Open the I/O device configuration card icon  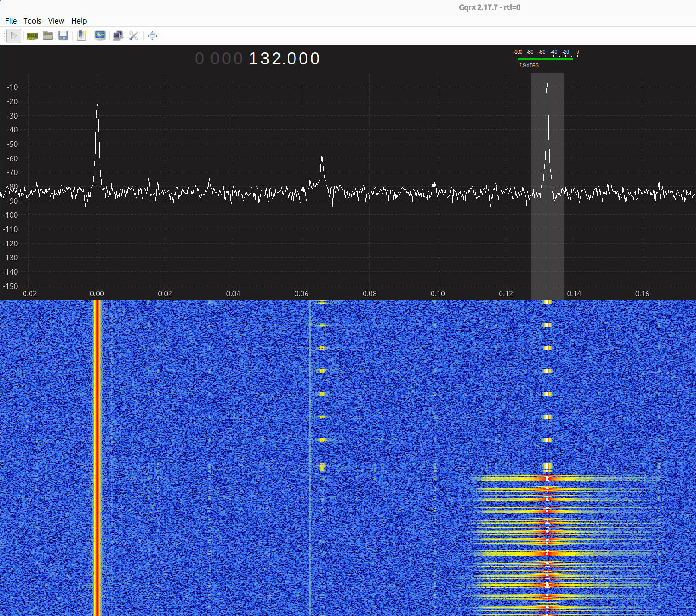pos(32,36)
